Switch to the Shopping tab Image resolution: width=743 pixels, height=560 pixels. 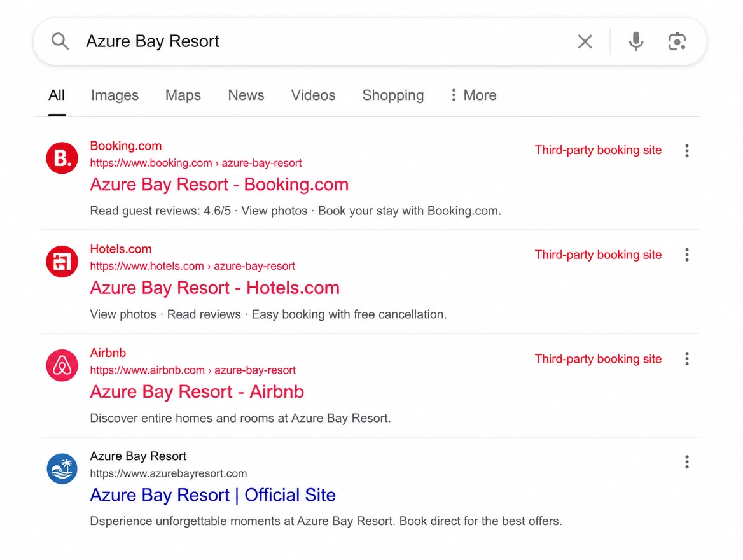coord(393,95)
